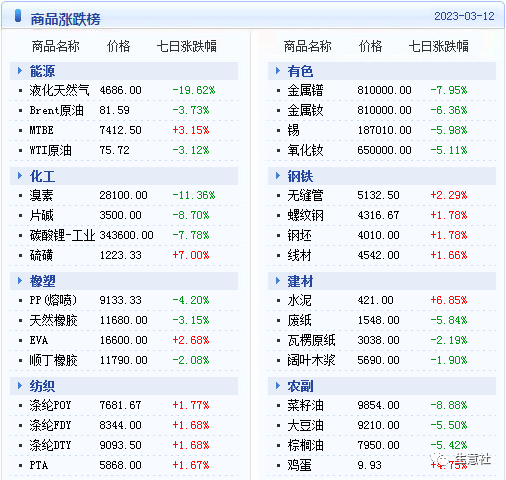506x480 pixels.
Task: Select 涤纶DTY commodity name
Action: click(50, 445)
